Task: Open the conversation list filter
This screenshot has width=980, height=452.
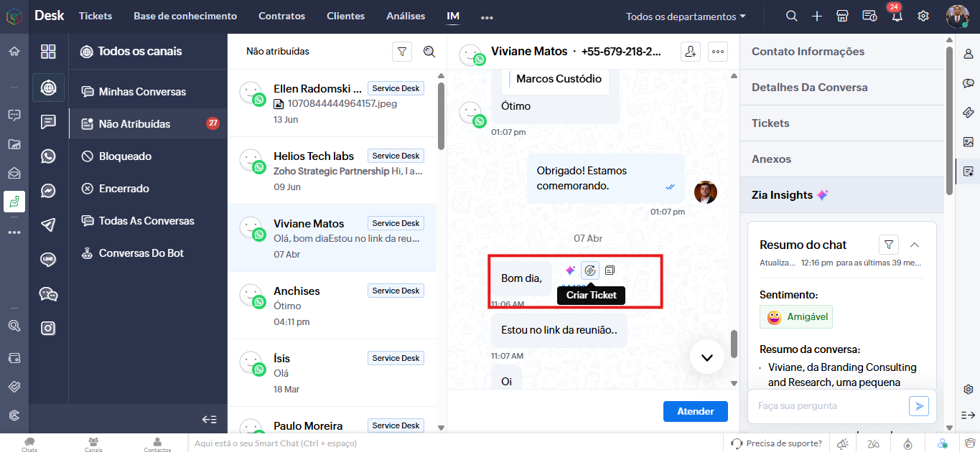Action: 402,52
